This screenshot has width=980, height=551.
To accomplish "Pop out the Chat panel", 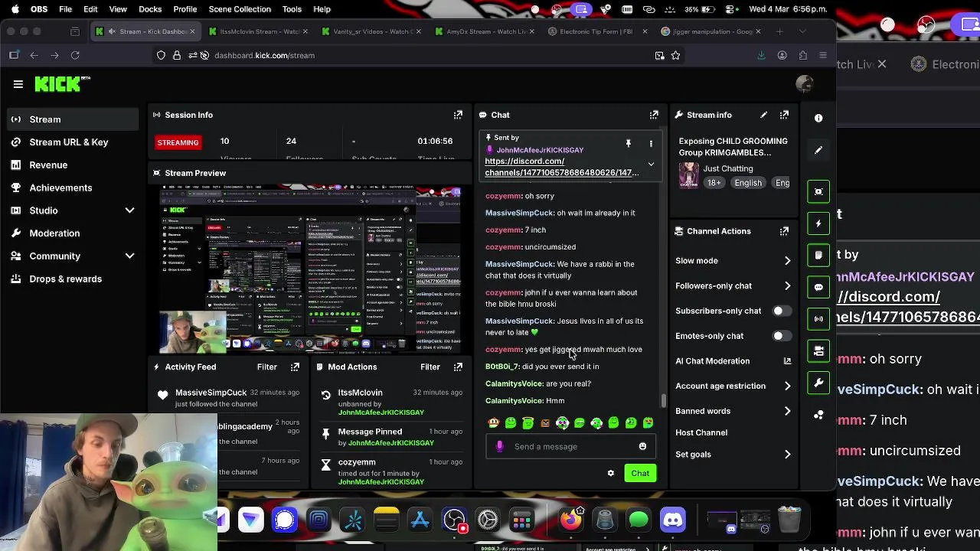I will (654, 115).
